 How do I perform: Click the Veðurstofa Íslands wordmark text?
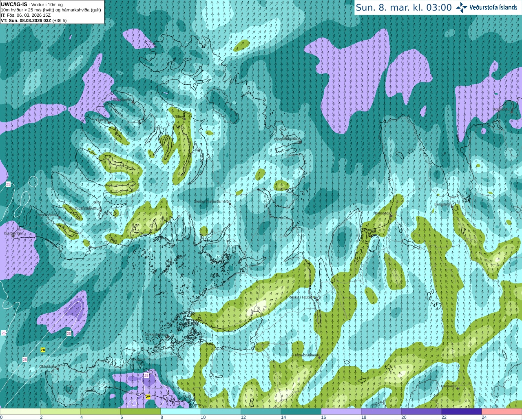pyautogui.click(x=493, y=7)
